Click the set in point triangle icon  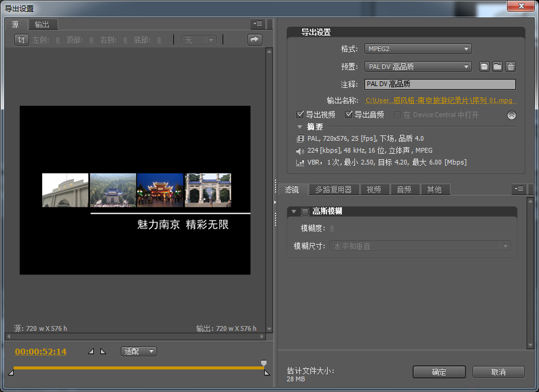point(91,352)
